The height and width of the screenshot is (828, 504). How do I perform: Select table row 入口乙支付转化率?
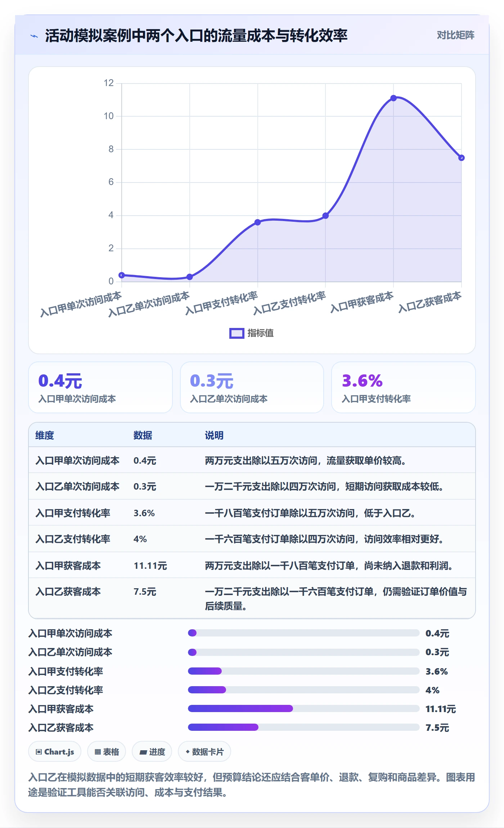point(252,539)
